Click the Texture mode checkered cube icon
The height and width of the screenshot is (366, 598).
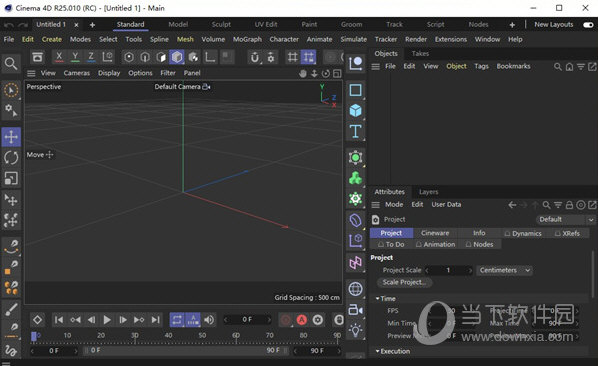[193, 57]
